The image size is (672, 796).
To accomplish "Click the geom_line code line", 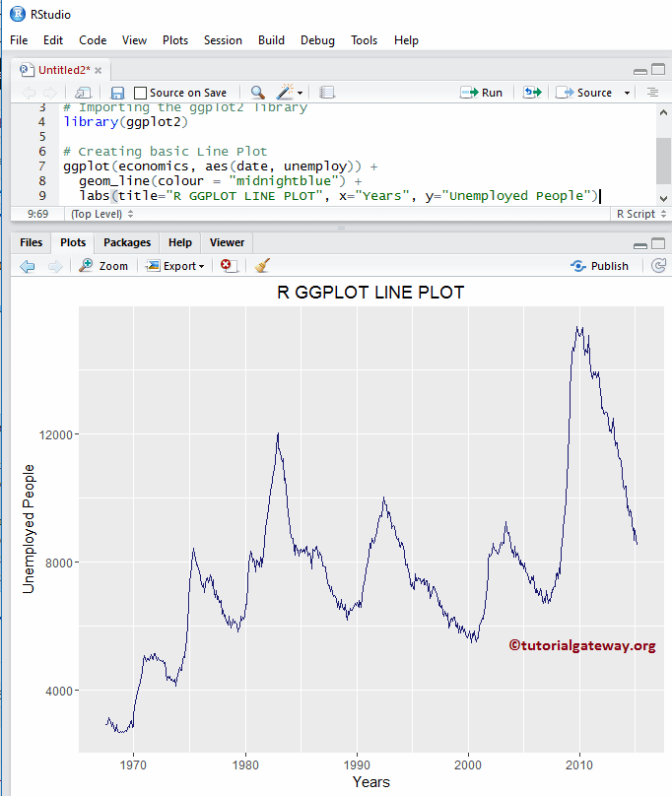I will click(x=221, y=180).
